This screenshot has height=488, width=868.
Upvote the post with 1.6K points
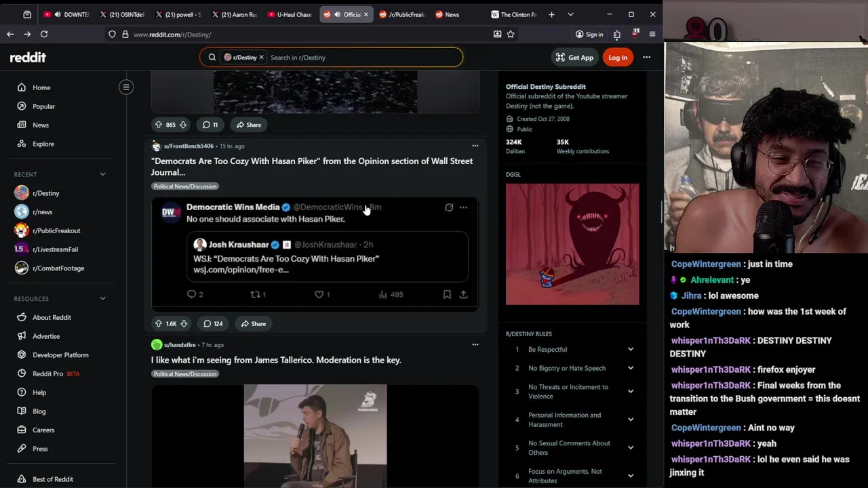point(159,323)
